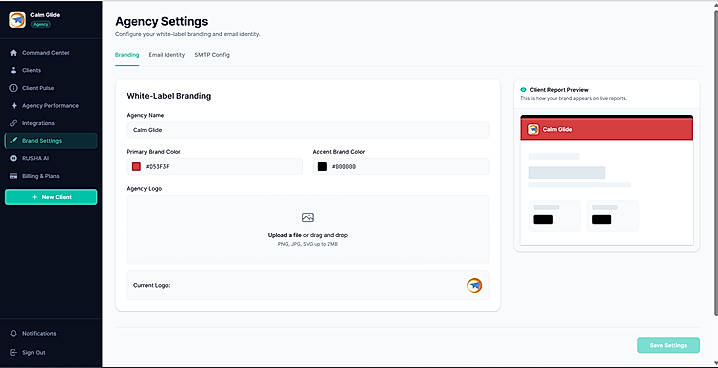This screenshot has width=718, height=368.
Task: Click the Save Settings button
Action: pos(668,346)
